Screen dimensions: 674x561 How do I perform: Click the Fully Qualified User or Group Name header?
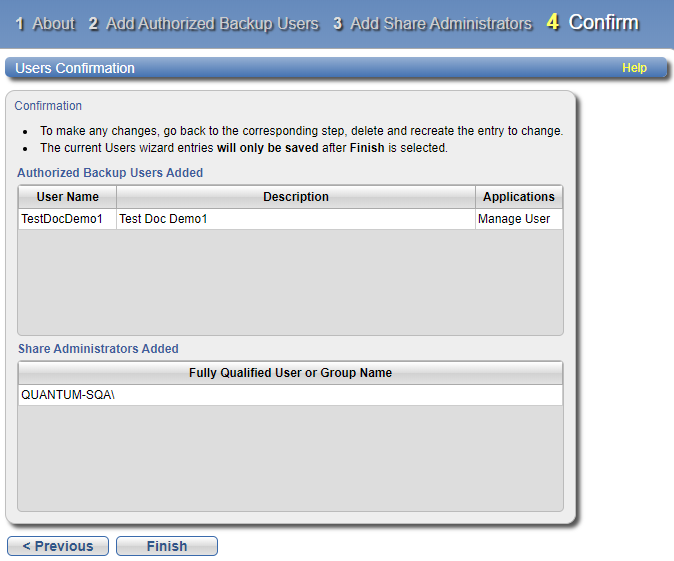tap(290, 373)
